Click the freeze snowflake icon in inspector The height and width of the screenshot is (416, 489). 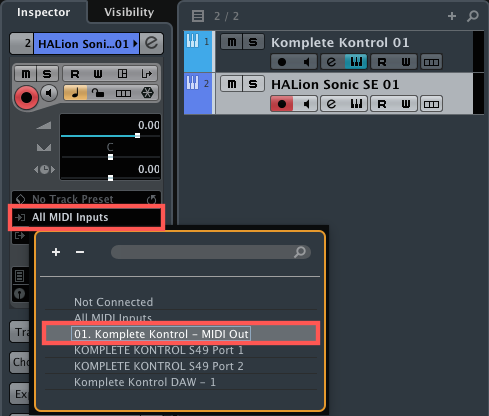tap(147, 93)
